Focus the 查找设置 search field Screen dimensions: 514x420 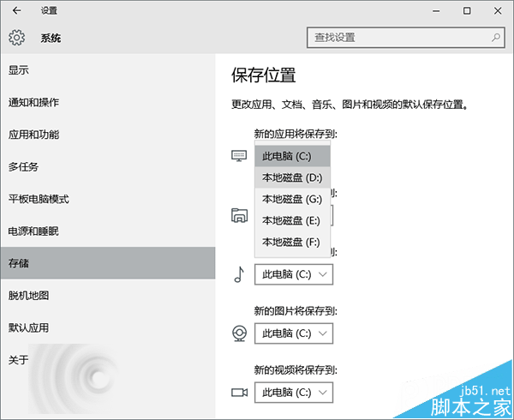405,38
